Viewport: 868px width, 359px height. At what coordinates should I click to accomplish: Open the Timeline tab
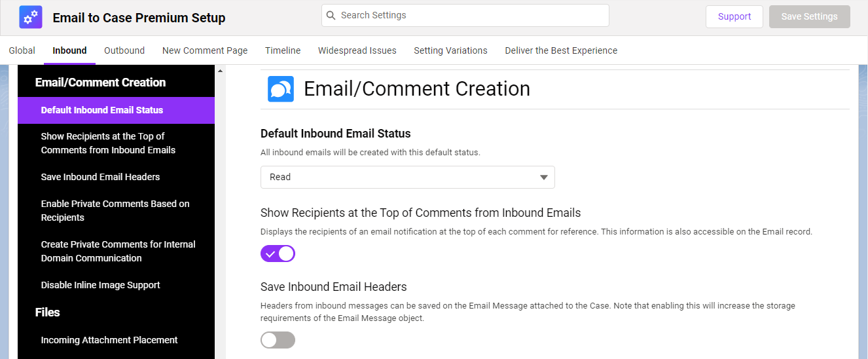tap(283, 50)
